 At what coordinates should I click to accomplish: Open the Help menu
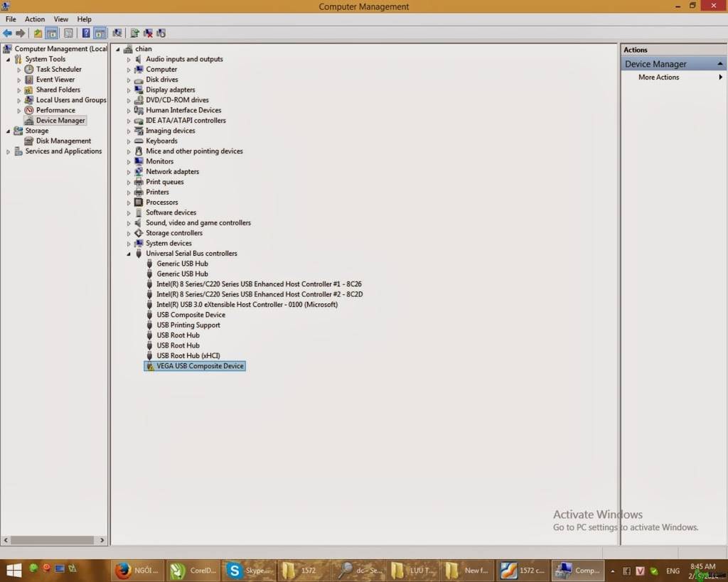84,19
